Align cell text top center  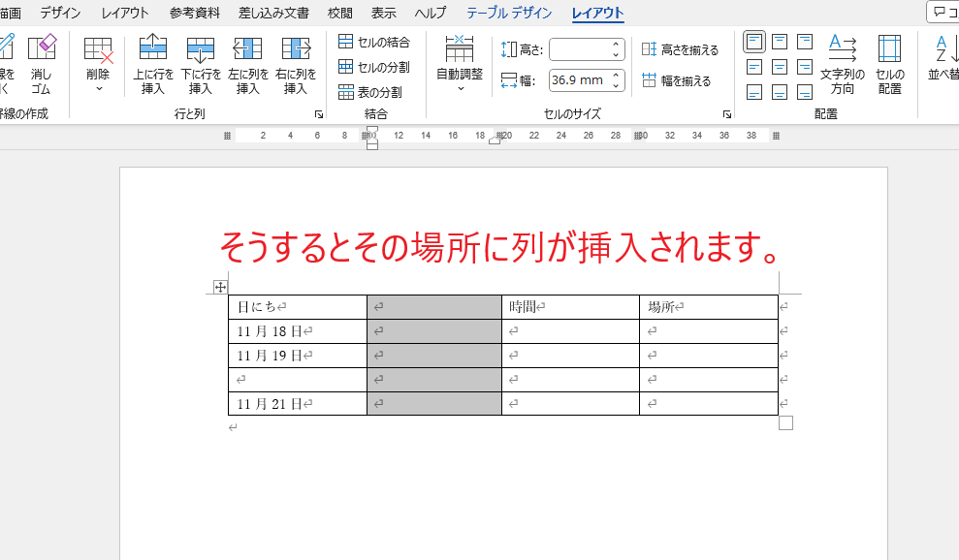coord(780,42)
